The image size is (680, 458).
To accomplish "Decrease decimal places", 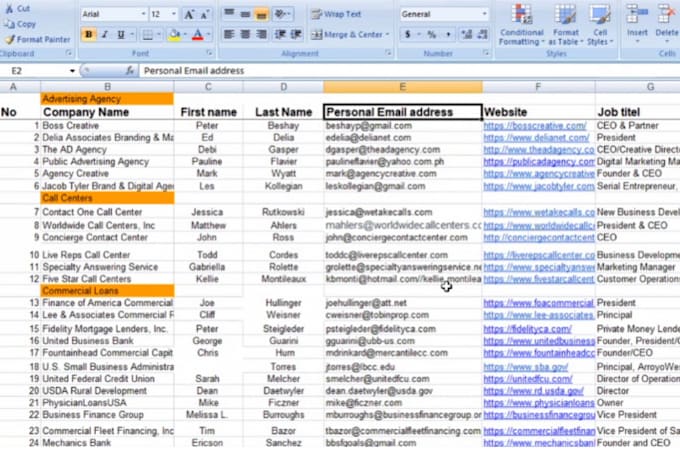I will (482, 34).
